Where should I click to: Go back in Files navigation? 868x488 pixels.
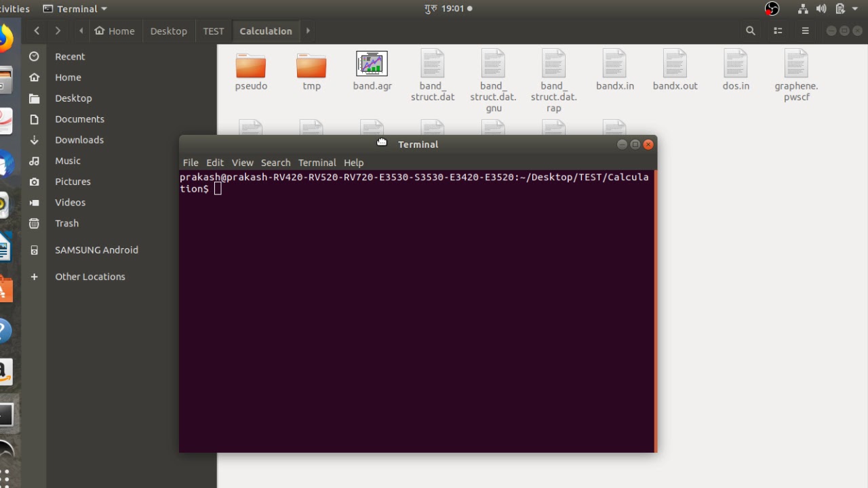click(37, 30)
